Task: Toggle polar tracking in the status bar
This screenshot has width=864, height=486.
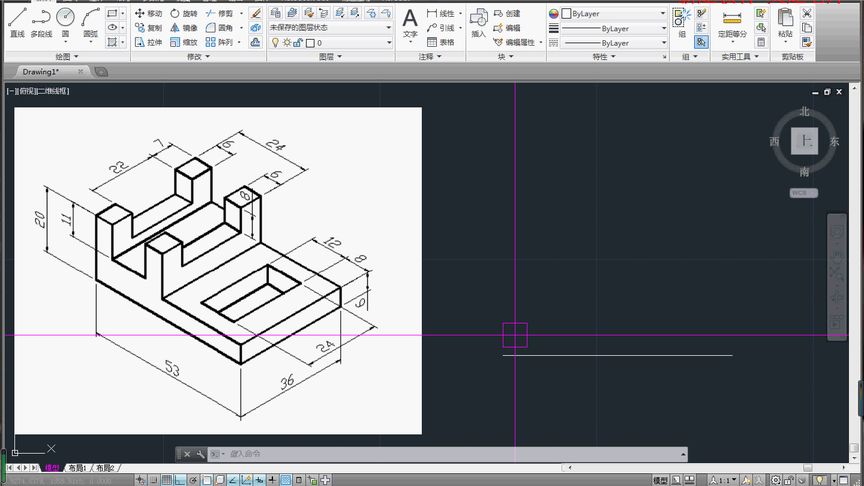Action: [193, 480]
